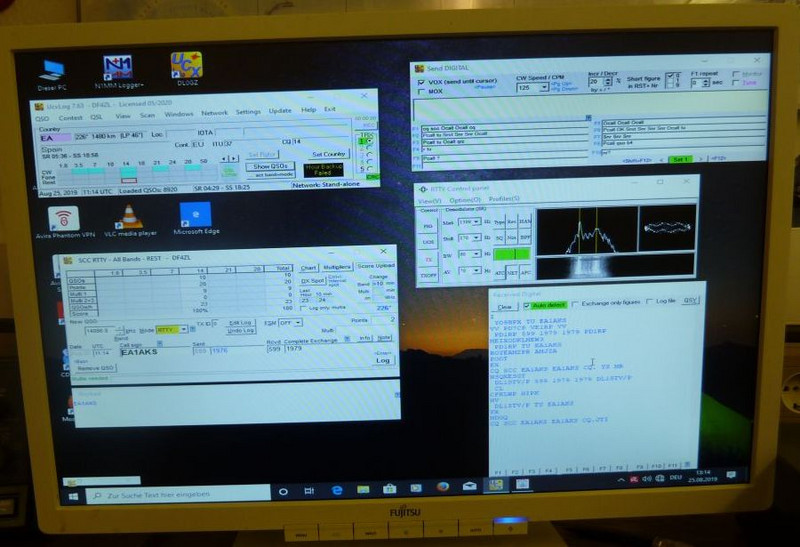800x547 pixels.
Task: Click volume icon in system tray
Action: 647,479
